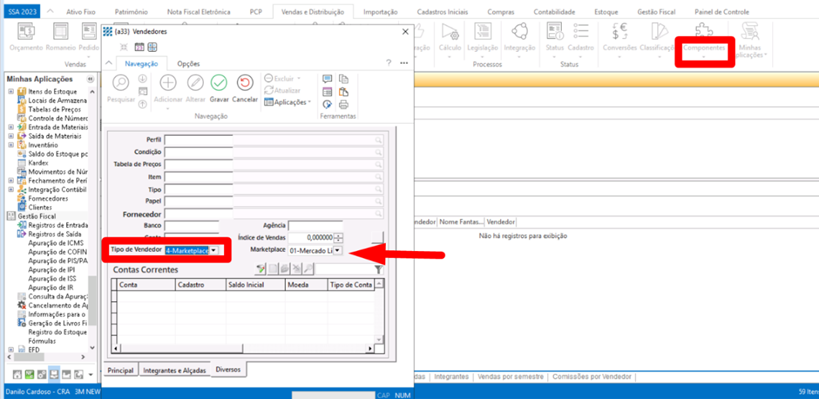Click the Cancelar red circular arrow icon

tap(244, 83)
